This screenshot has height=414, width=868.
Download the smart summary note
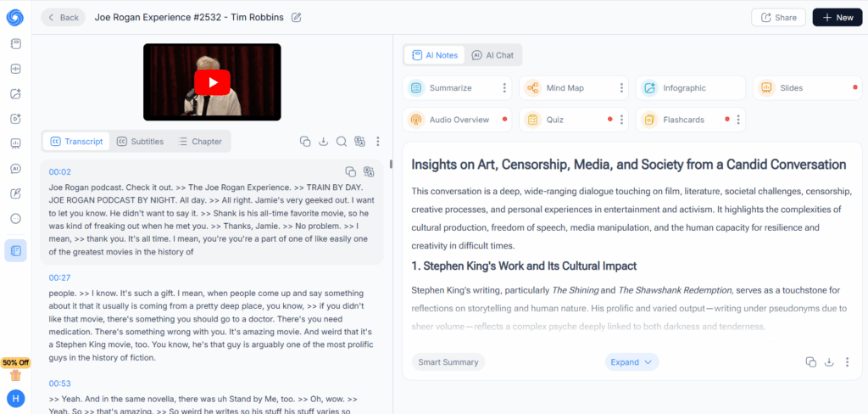(x=829, y=362)
